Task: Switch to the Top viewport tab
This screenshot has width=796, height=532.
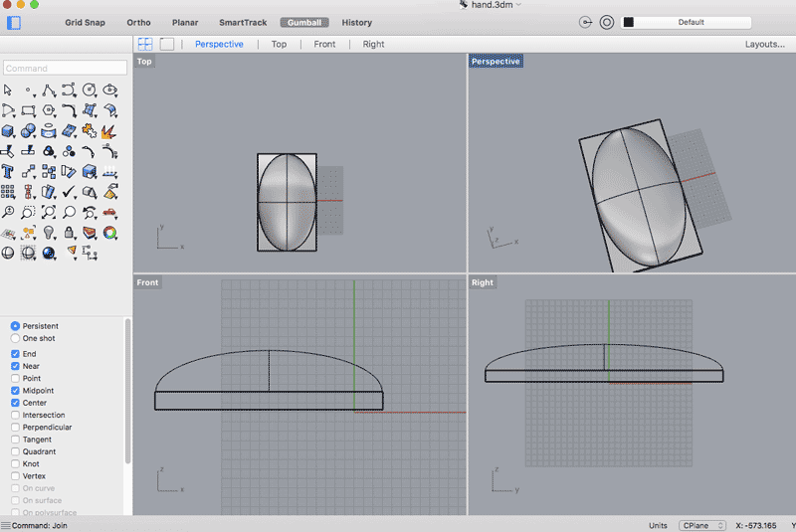Action: (279, 44)
